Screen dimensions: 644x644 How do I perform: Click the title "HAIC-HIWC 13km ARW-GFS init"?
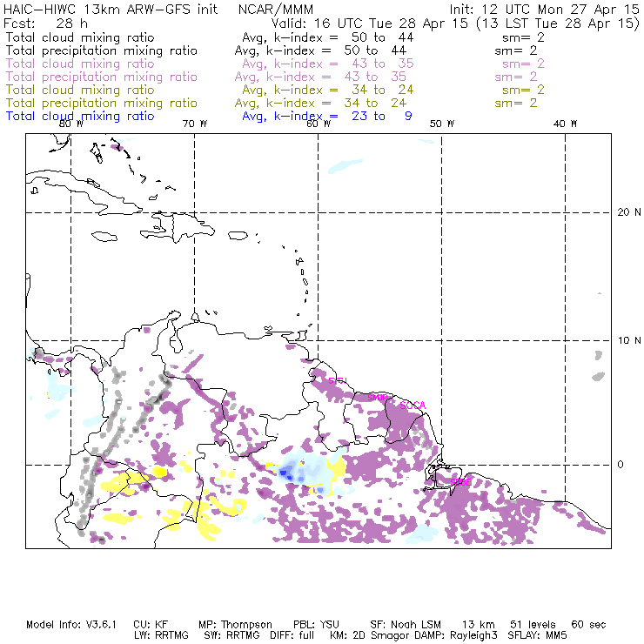pyautogui.click(x=110, y=9)
